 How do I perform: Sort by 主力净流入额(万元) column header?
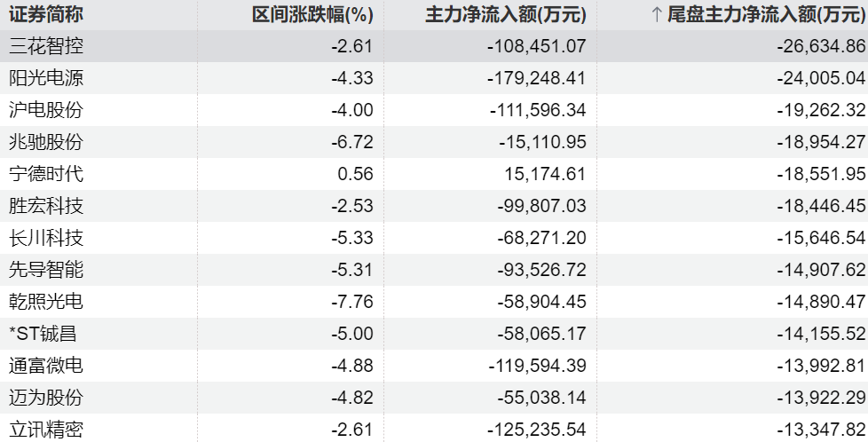(x=506, y=14)
